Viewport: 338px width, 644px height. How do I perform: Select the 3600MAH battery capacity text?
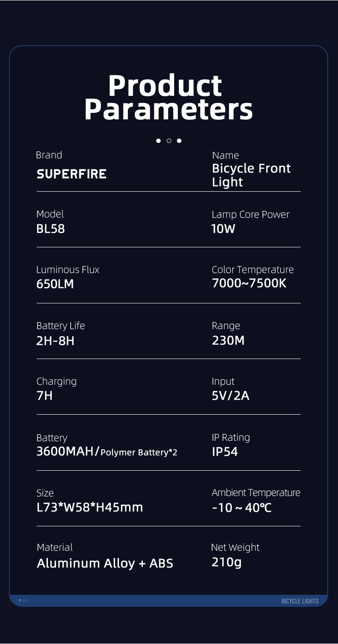(68, 451)
